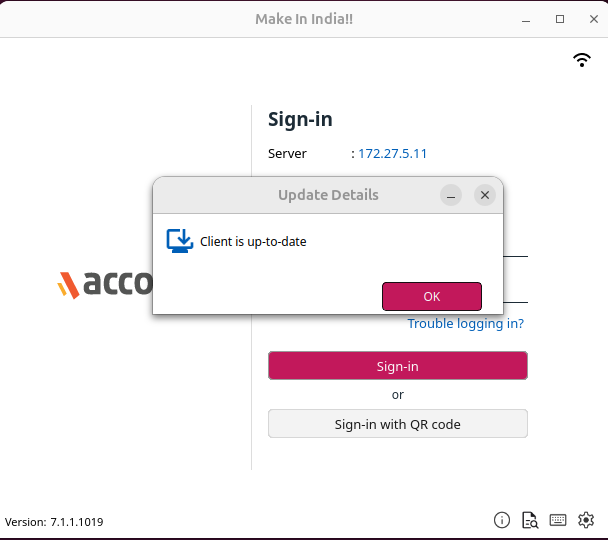The width and height of the screenshot is (608, 540).
Task: Click the Update Details title bar
Action: [x=328, y=195]
